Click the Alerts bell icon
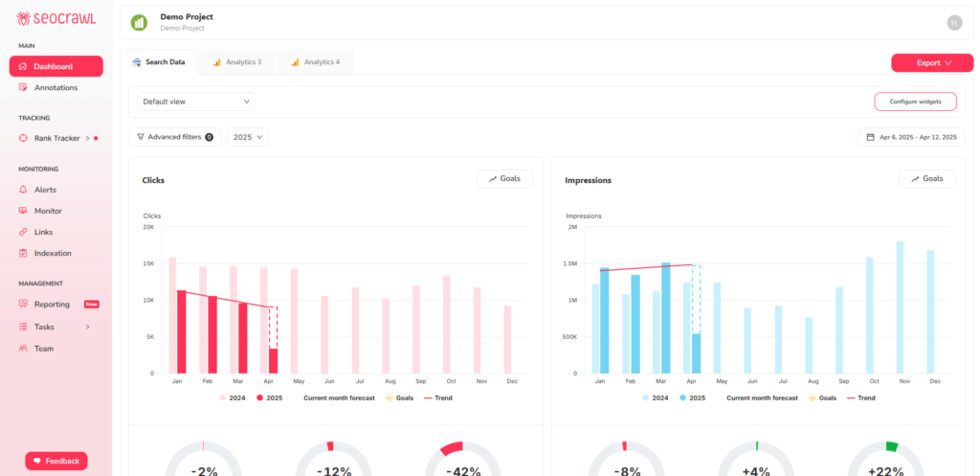This screenshot has width=980, height=476. point(23,190)
